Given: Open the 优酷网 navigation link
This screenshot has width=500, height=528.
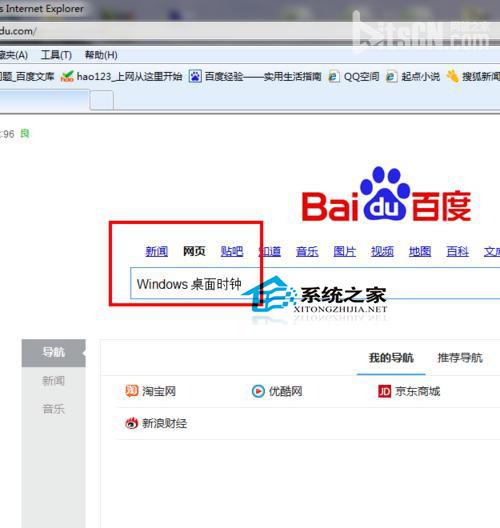Looking at the screenshot, I should 286,391.
